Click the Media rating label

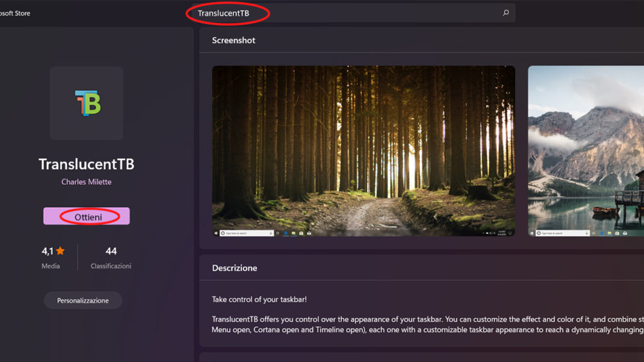coord(51,266)
